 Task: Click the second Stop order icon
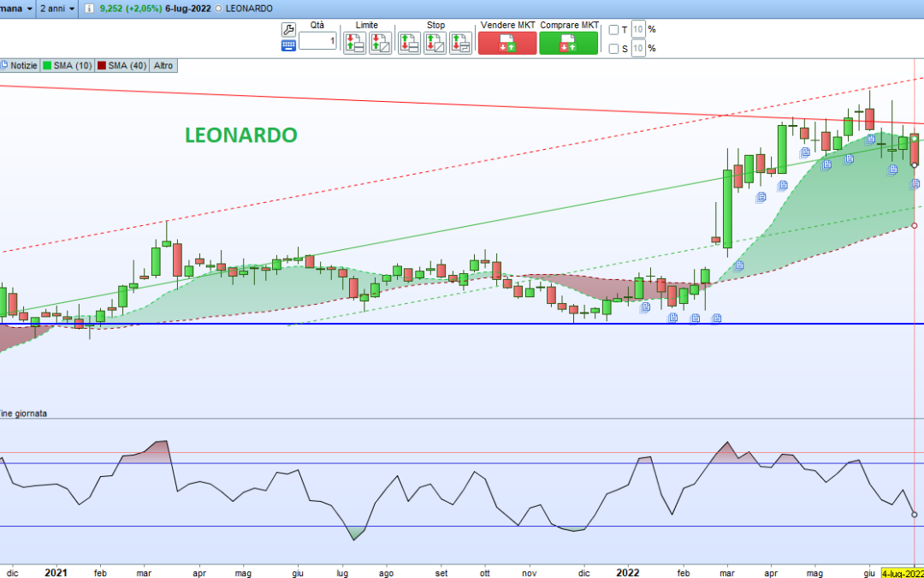pos(435,44)
